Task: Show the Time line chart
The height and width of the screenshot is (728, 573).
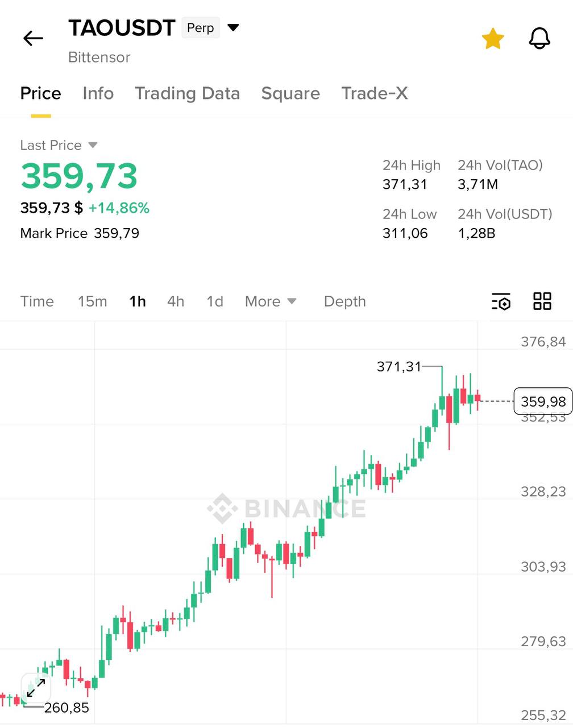Action: tap(37, 301)
